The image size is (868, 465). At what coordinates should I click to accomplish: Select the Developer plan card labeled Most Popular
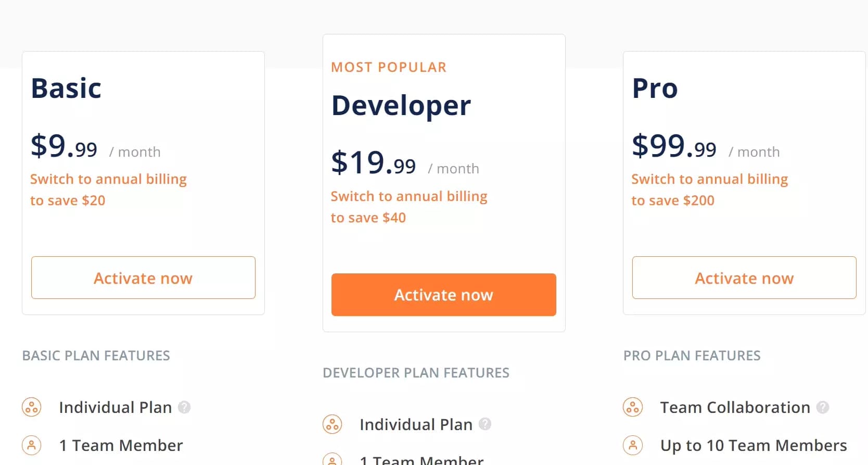(x=443, y=182)
